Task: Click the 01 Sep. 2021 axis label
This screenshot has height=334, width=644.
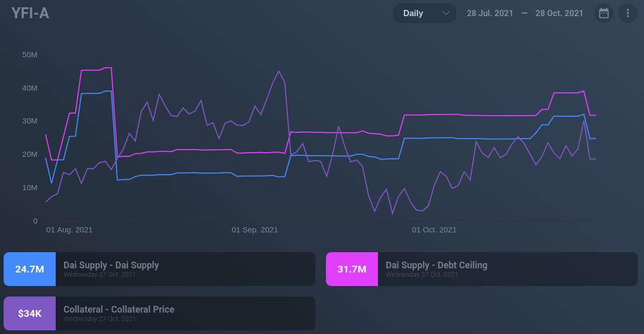Action: (x=255, y=230)
